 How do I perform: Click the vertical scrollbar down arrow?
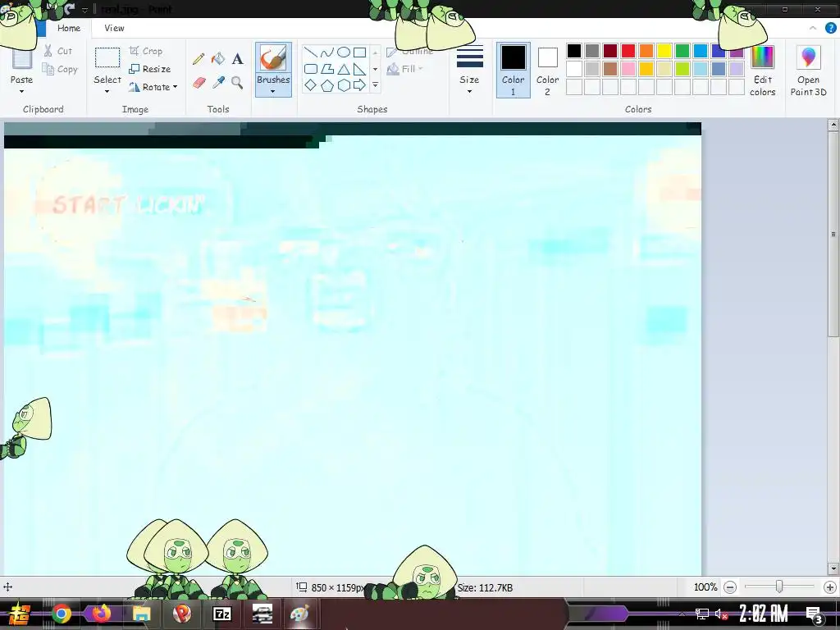coord(833,568)
